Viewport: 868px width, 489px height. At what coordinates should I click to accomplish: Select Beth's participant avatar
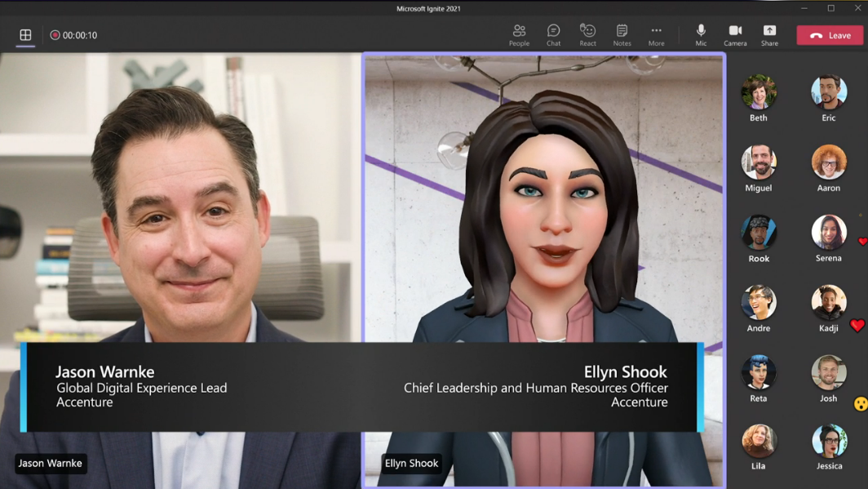(x=759, y=92)
